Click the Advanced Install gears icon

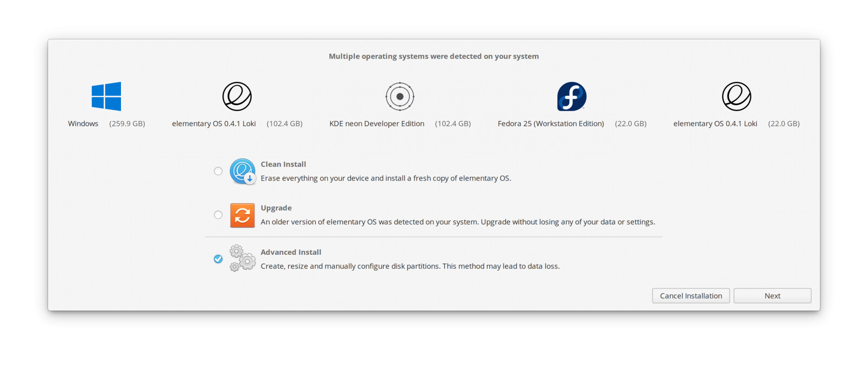[x=242, y=258]
